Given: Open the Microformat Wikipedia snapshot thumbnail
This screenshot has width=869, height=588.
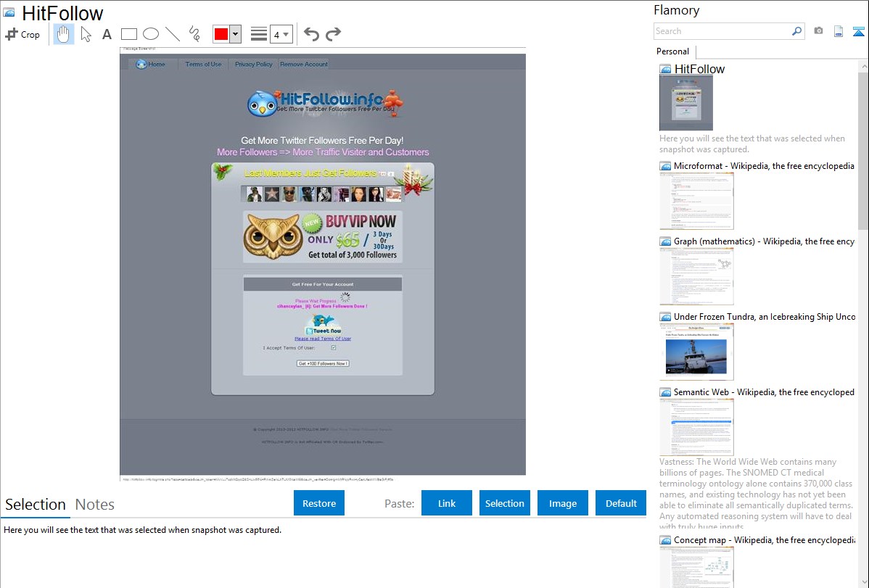Looking at the screenshot, I should 696,201.
